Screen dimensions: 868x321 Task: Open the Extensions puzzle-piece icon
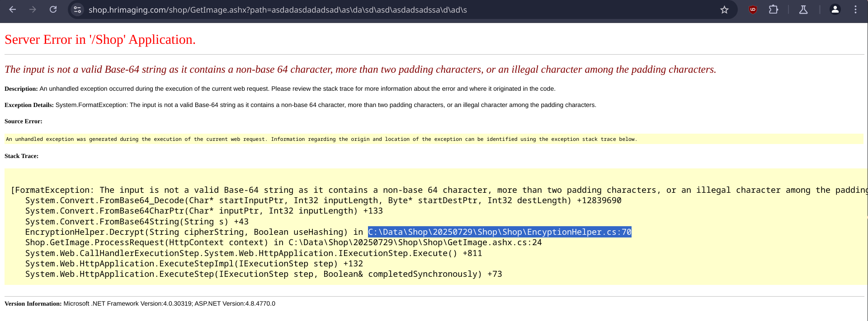click(x=774, y=9)
